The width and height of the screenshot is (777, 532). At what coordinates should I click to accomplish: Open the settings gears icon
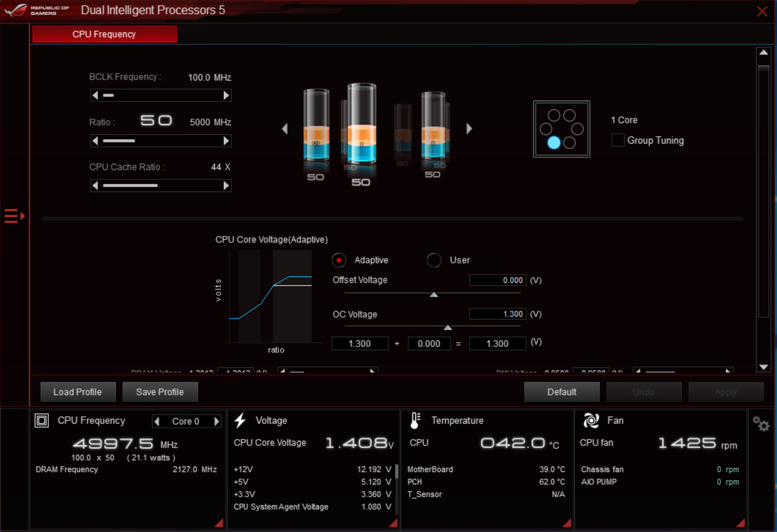760,424
